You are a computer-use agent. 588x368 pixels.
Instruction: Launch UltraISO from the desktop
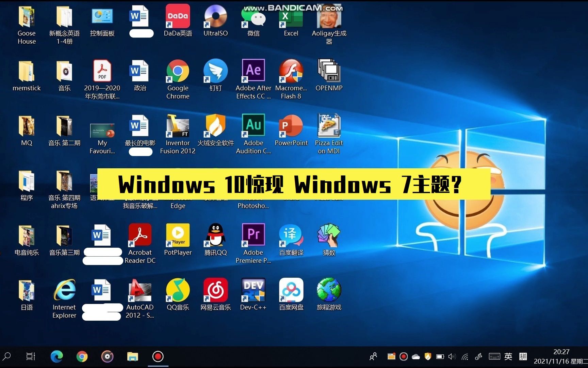(x=215, y=21)
